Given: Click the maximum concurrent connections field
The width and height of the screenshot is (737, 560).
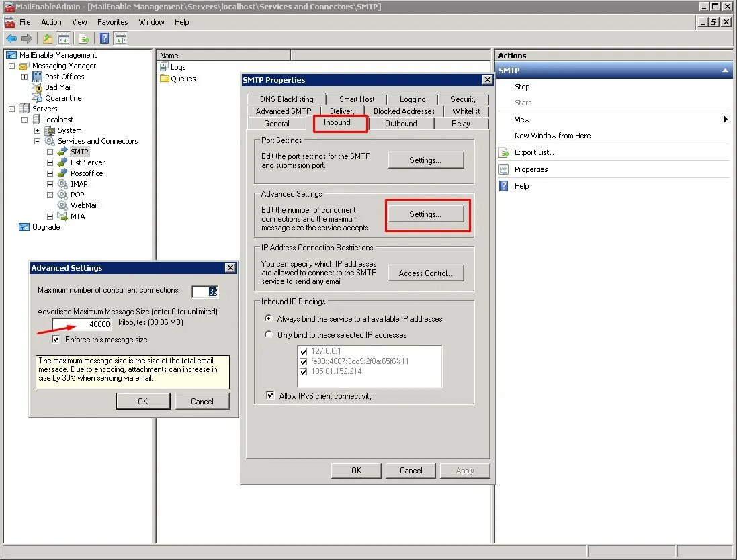Looking at the screenshot, I should 205,291.
